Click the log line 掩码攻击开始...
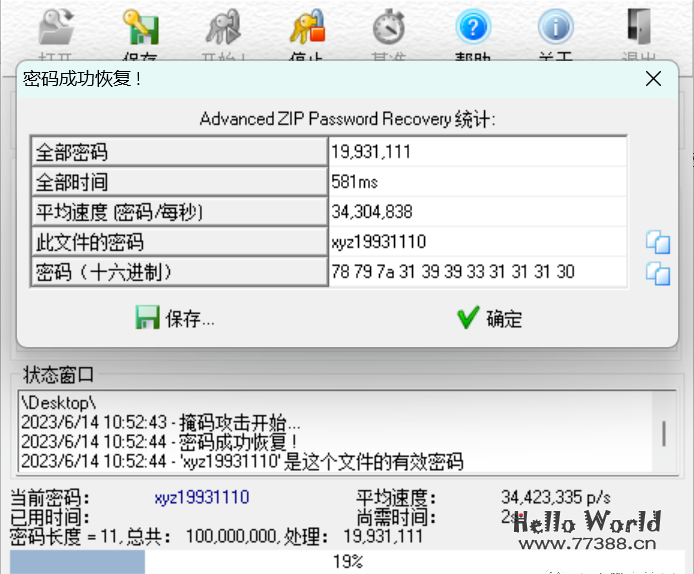Screen dimensions: 694x574 pos(161,423)
